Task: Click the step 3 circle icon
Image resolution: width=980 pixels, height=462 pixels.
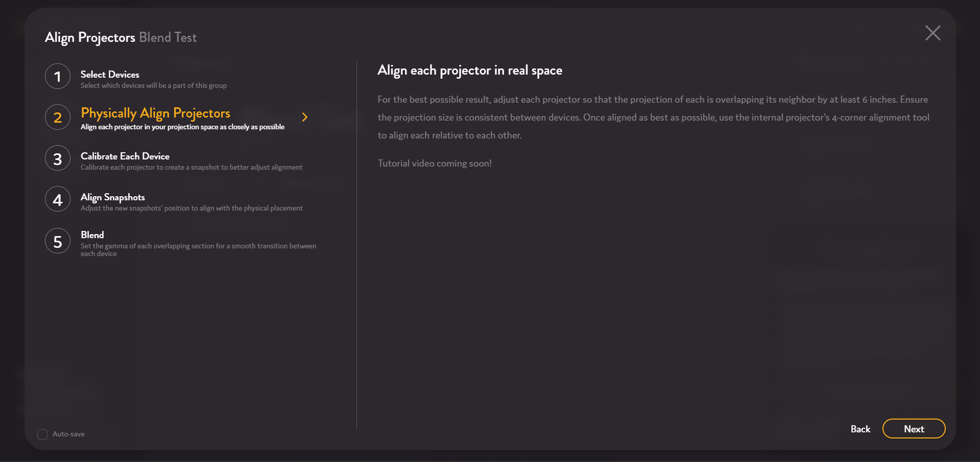Action: coord(58,158)
